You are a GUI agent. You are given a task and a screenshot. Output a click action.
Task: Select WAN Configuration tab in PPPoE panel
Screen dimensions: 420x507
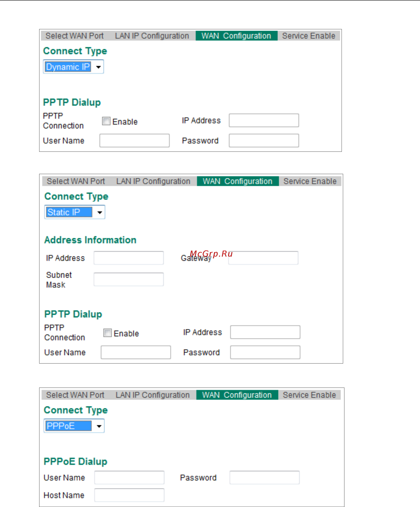pyautogui.click(x=237, y=395)
